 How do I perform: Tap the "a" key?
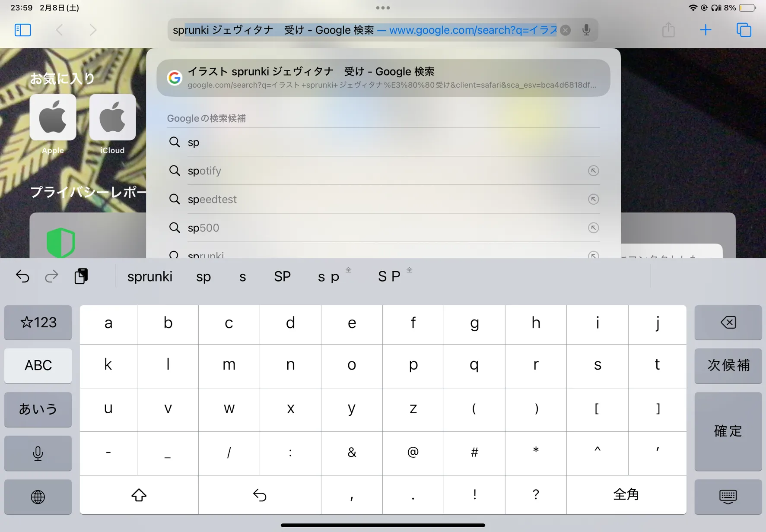click(108, 325)
